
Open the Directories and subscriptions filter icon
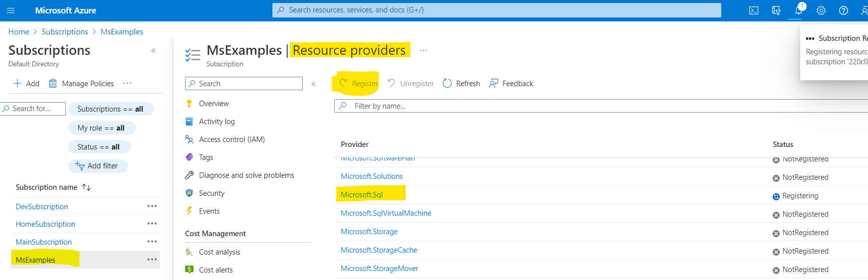tap(776, 10)
